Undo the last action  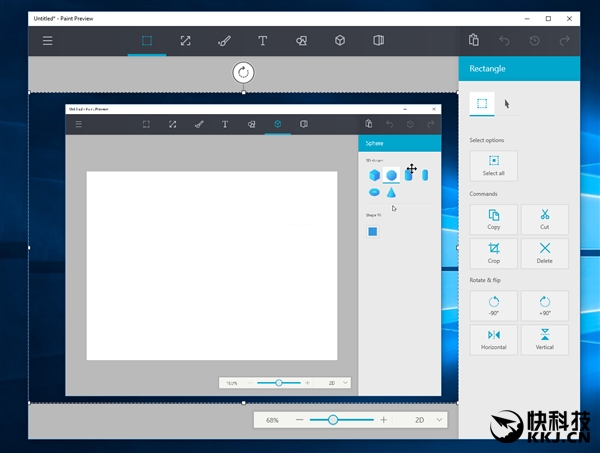(x=504, y=41)
